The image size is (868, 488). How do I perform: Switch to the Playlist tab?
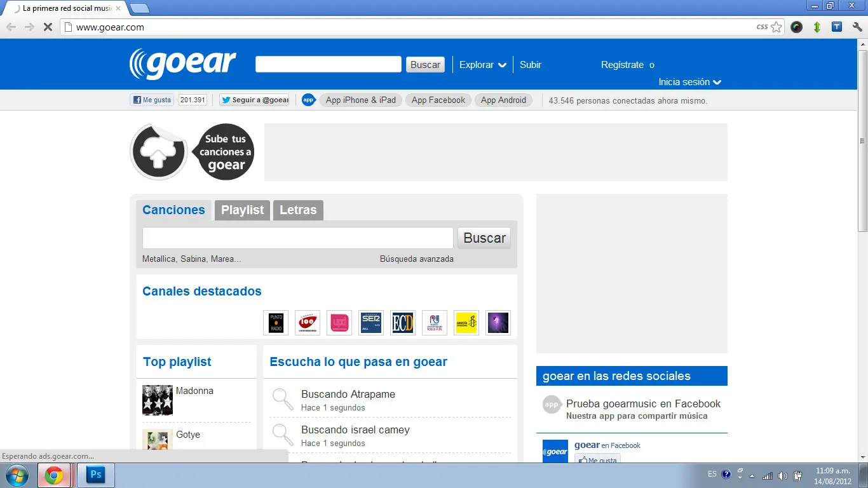[x=243, y=210]
